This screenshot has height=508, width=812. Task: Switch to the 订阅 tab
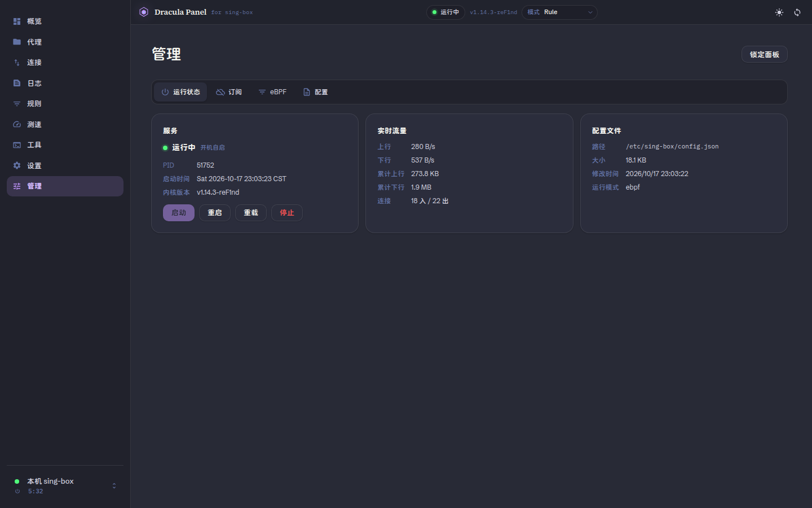(229, 92)
